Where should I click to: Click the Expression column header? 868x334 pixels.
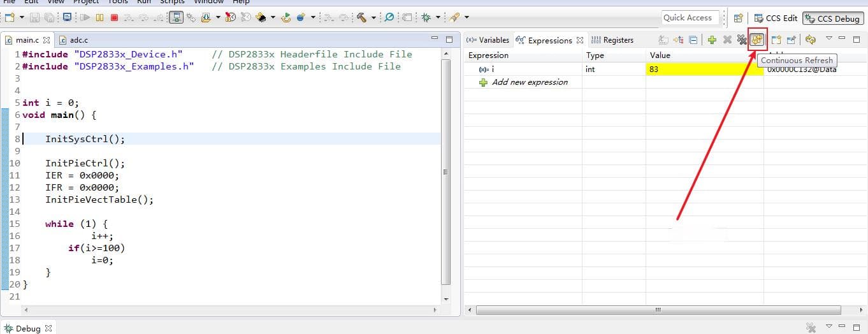click(523, 55)
